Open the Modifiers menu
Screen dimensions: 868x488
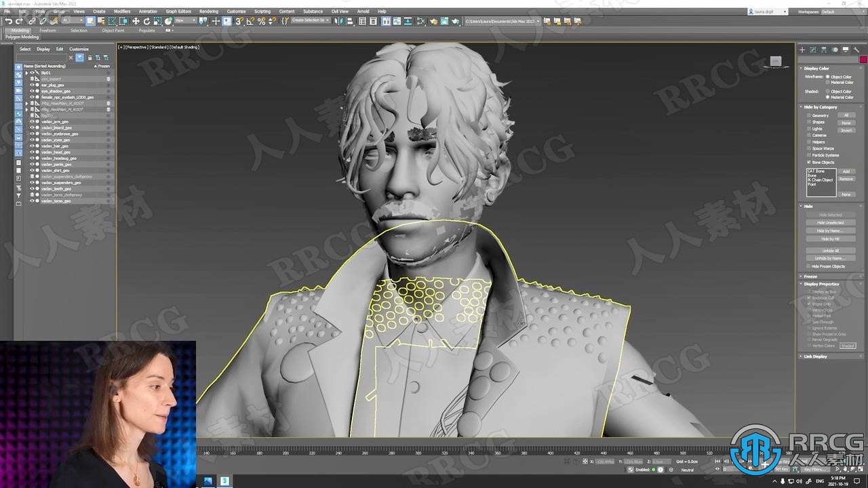[x=122, y=12]
